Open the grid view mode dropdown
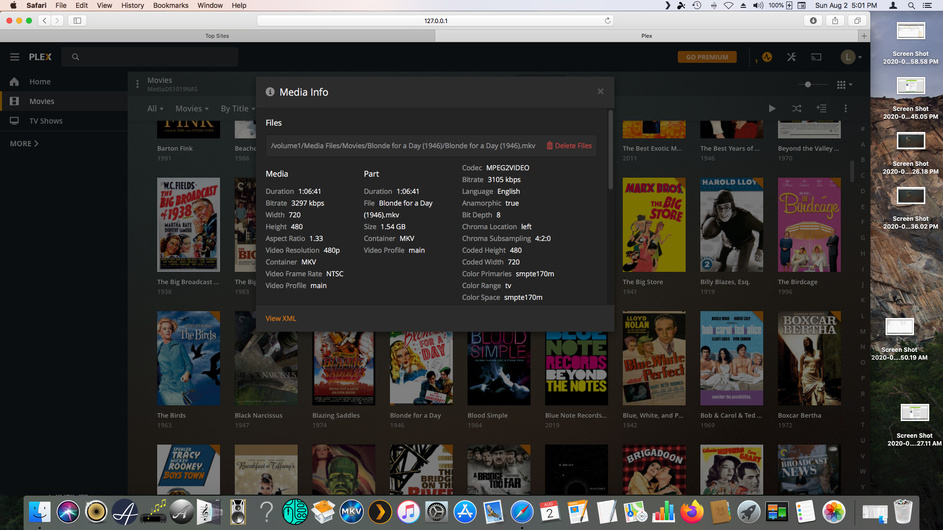This screenshot has width=943, height=530. coord(844,84)
